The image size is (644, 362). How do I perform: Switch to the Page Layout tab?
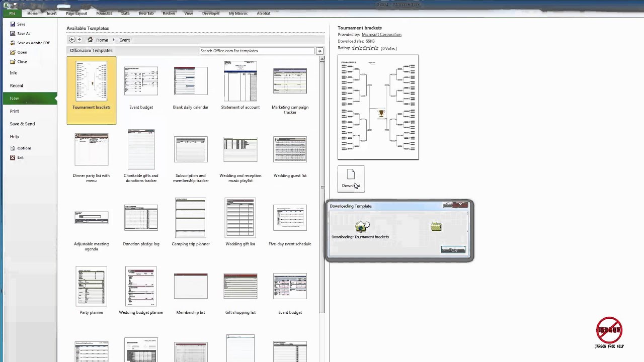[76, 14]
